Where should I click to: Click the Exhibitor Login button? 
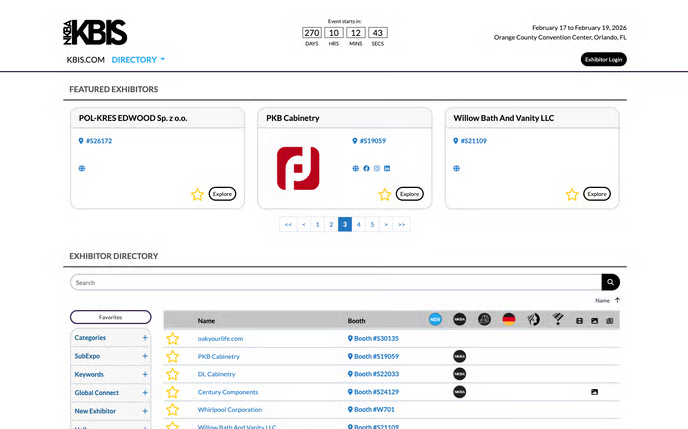(x=603, y=59)
